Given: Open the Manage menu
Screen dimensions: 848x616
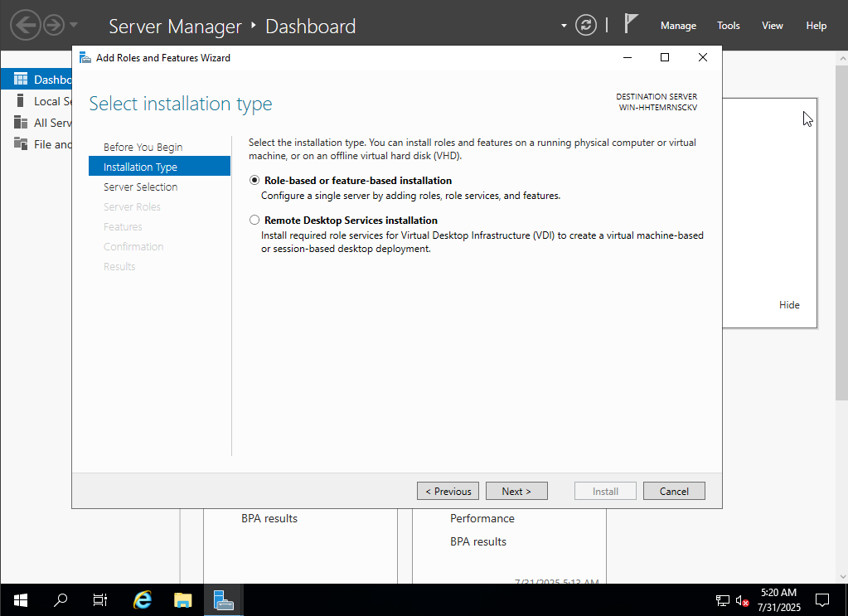Looking at the screenshot, I should (x=678, y=26).
